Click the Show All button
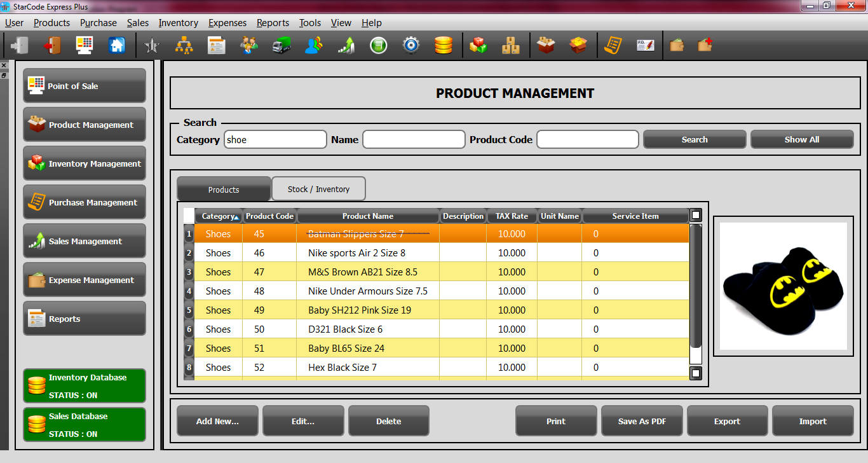 [802, 139]
